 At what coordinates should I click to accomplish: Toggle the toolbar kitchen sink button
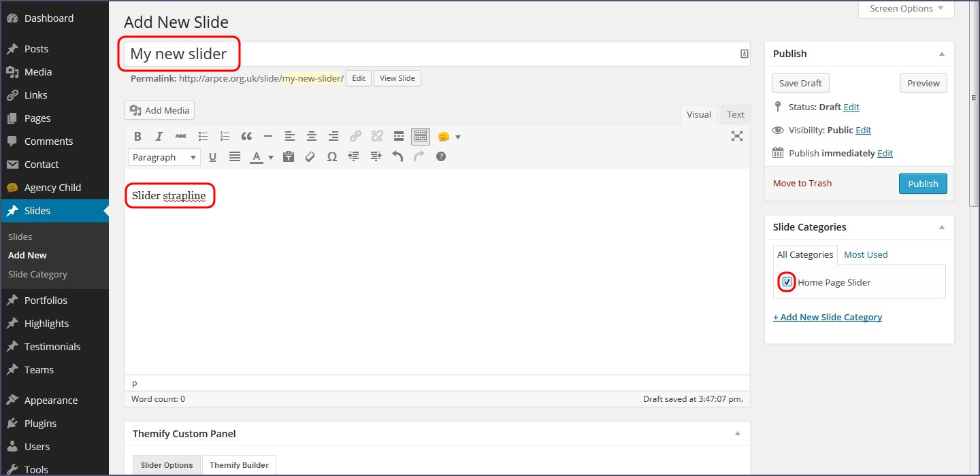(x=421, y=137)
